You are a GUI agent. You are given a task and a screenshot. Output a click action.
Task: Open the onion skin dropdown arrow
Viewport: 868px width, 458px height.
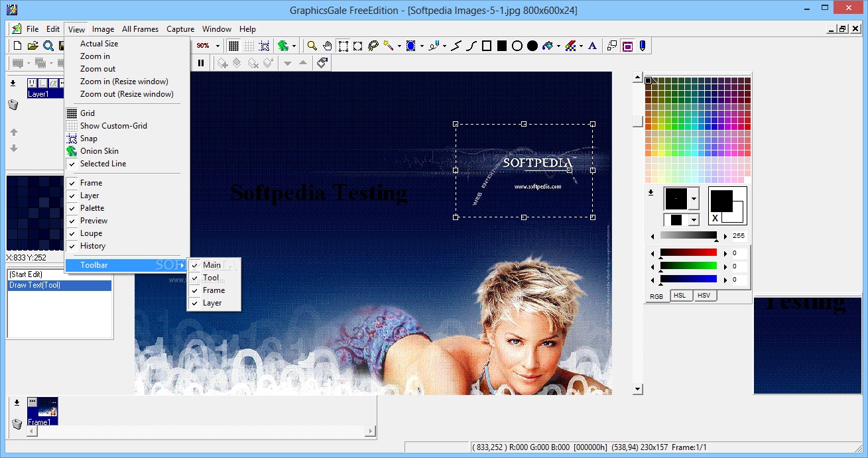[294, 46]
